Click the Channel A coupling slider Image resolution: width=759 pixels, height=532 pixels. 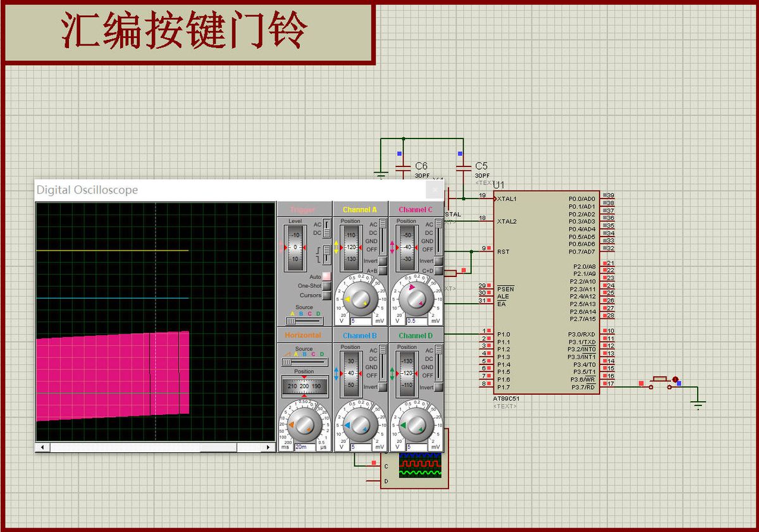click(383, 237)
